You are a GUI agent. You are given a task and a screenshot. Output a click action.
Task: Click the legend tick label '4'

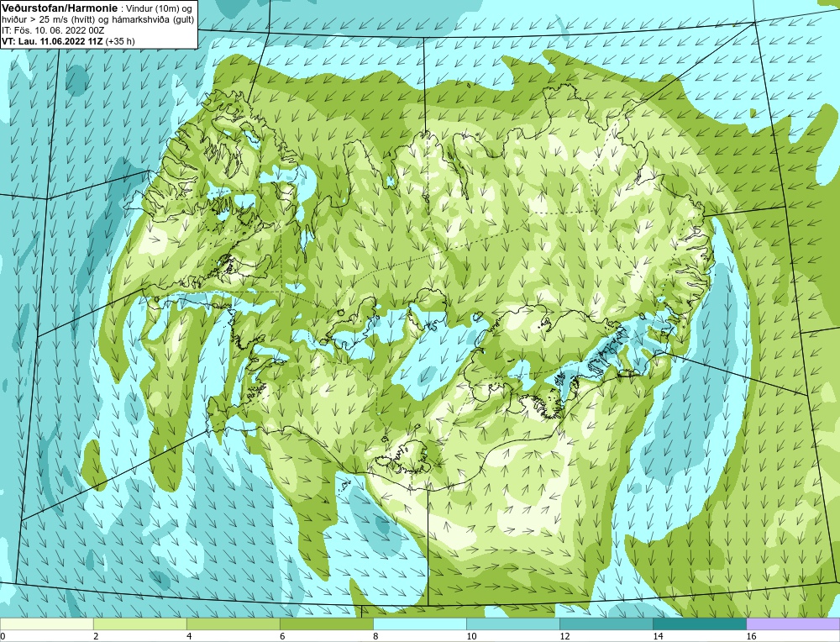tap(189, 636)
